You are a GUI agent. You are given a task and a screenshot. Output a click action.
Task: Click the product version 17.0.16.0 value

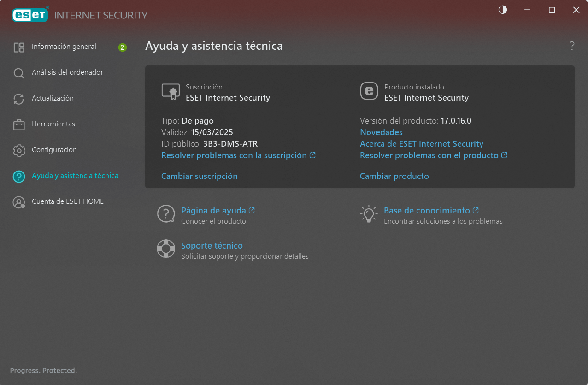[456, 121]
